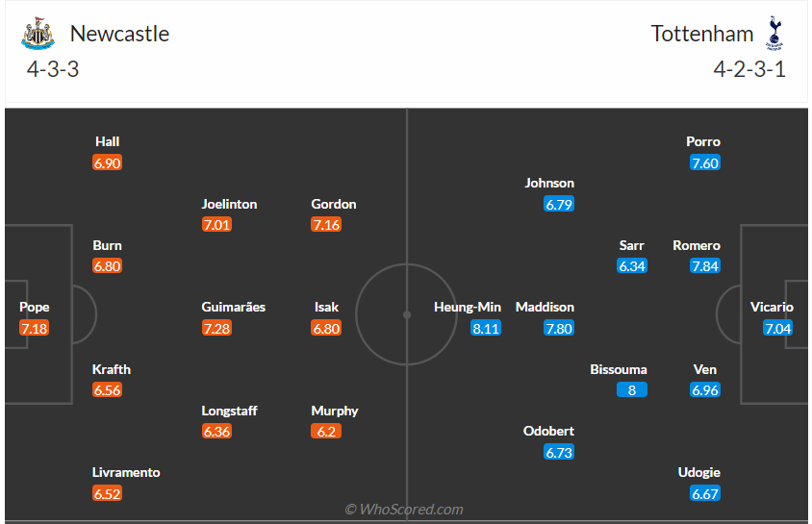The height and width of the screenshot is (524, 812).
Task: Click the Tottenham 4-2-3-1 formation text
Action: pos(749,69)
